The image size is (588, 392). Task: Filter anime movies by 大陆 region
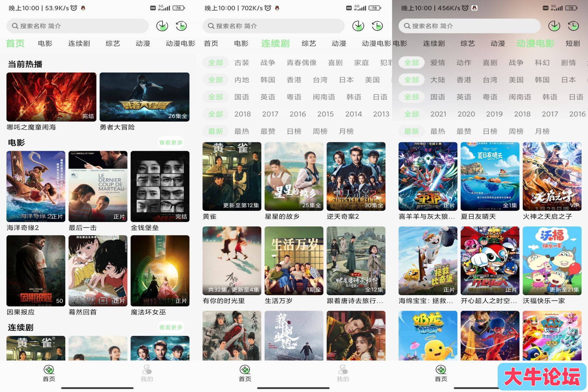coord(438,80)
